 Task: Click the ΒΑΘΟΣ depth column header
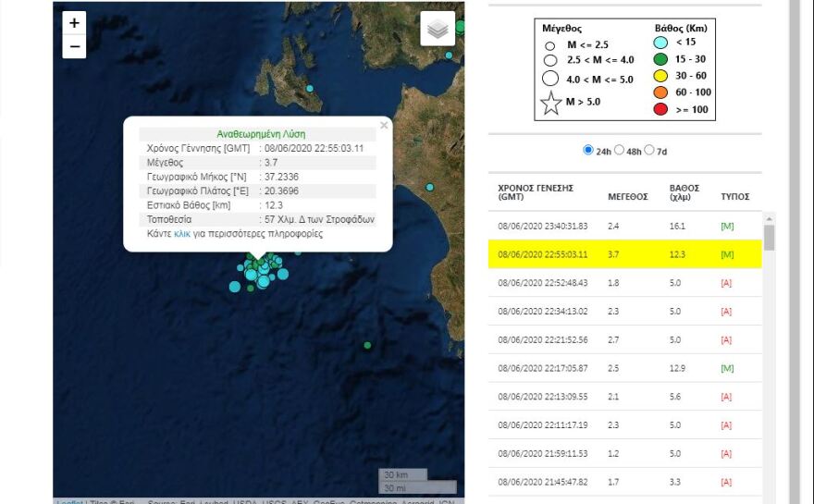click(x=684, y=192)
